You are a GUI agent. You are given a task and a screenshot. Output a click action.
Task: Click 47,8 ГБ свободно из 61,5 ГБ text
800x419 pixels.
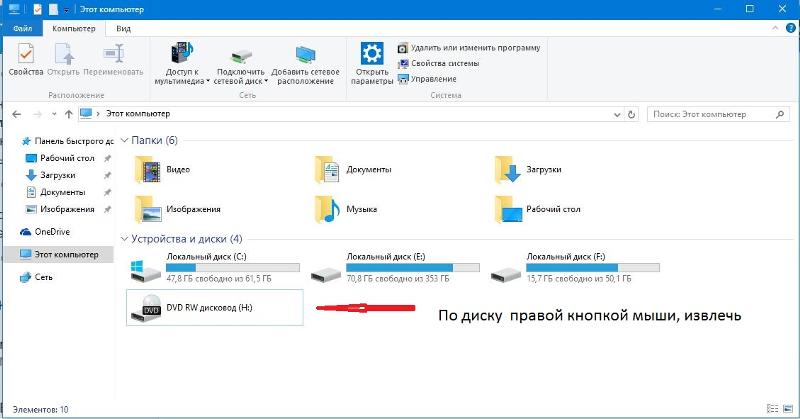[219, 279]
